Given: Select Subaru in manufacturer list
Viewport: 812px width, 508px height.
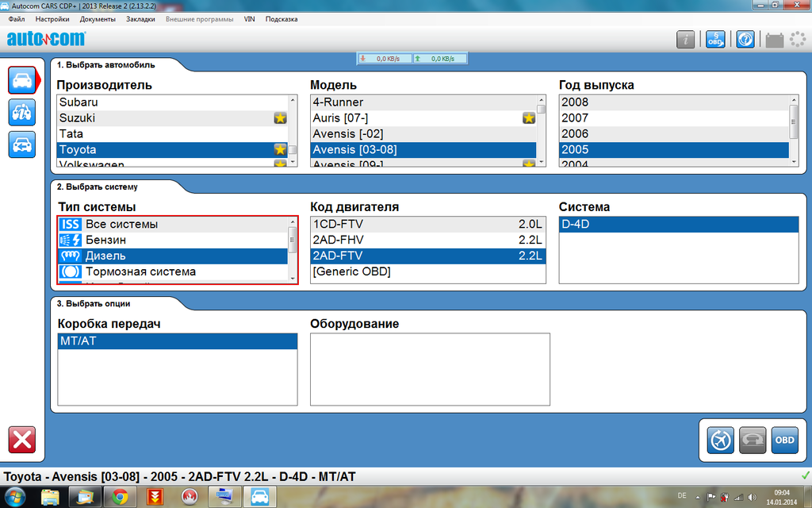Looking at the screenshot, I should pyautogui.click(x=172, y=102).
